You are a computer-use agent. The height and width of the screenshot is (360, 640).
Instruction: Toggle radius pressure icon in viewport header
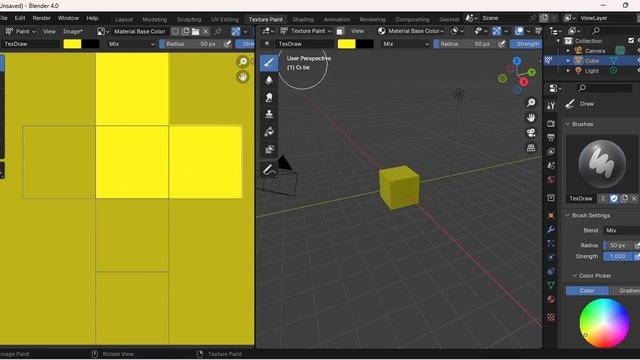[502, 44]
